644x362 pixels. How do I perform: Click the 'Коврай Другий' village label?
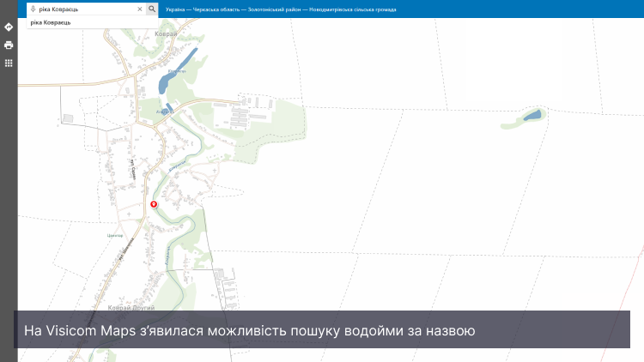point(131,307)
